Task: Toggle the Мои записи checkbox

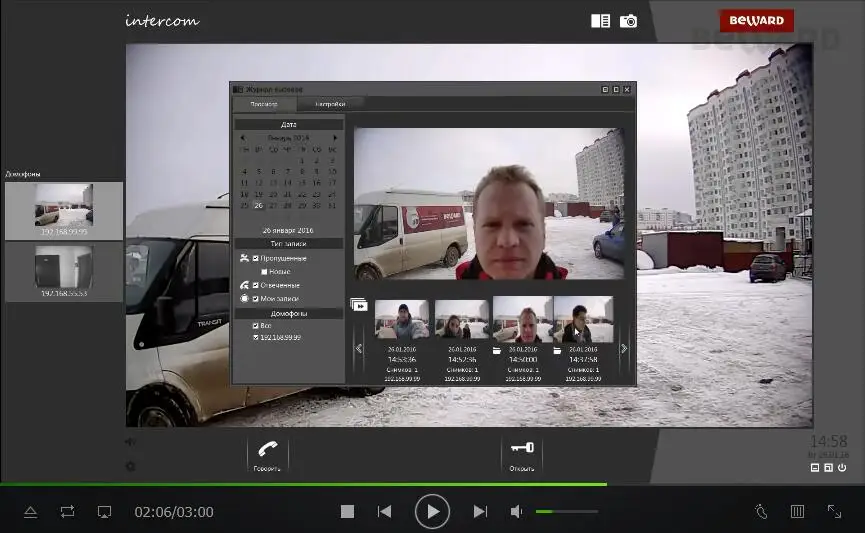Action: coord(255,299)
